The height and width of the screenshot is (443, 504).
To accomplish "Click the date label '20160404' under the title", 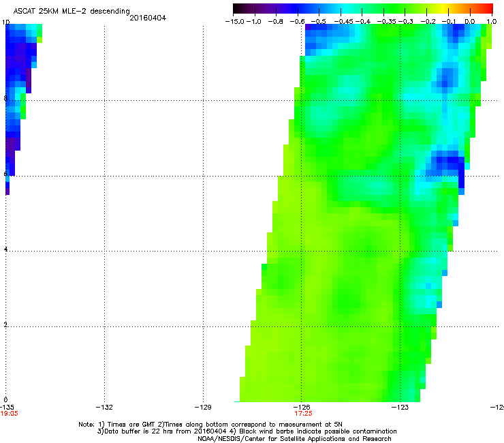I will pyautogui.click(x=148, y=18).
